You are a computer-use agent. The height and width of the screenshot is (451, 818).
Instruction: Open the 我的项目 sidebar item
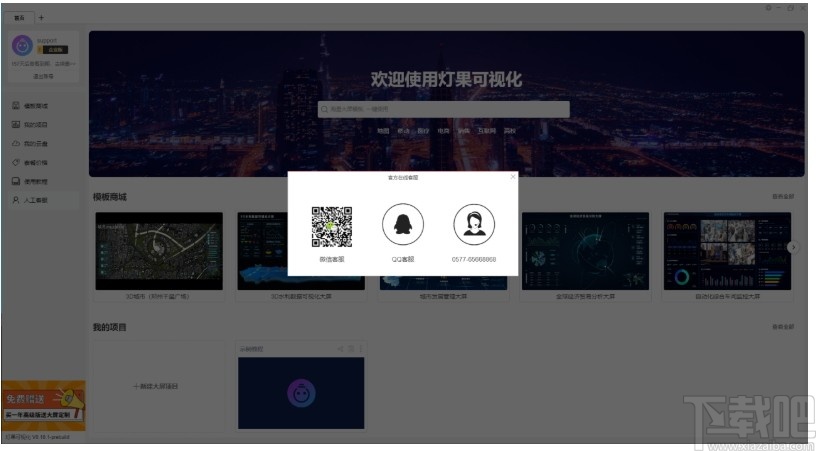click(44, 125)
